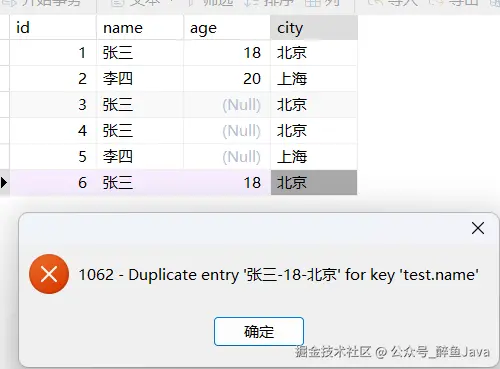Close the error dialog with the X

point(478,228)
